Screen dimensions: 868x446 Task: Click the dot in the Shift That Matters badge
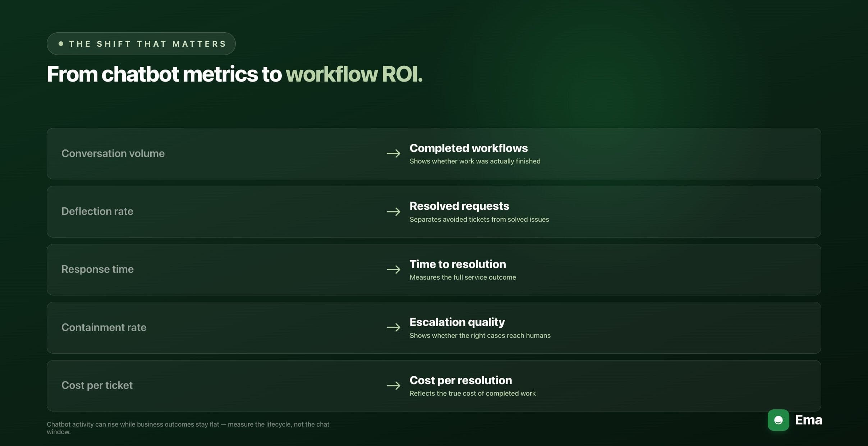click(x=61, y=43)
